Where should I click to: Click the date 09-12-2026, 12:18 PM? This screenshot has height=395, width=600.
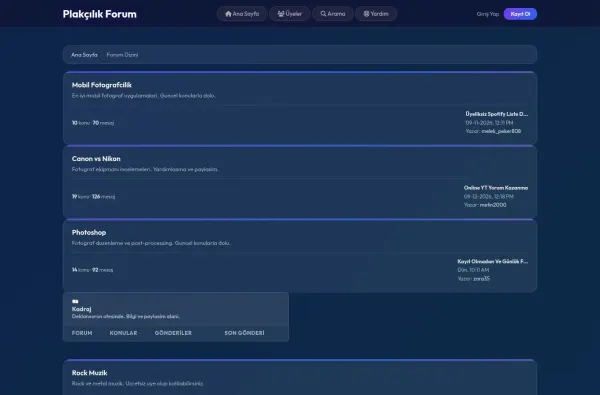pos(489,196)
